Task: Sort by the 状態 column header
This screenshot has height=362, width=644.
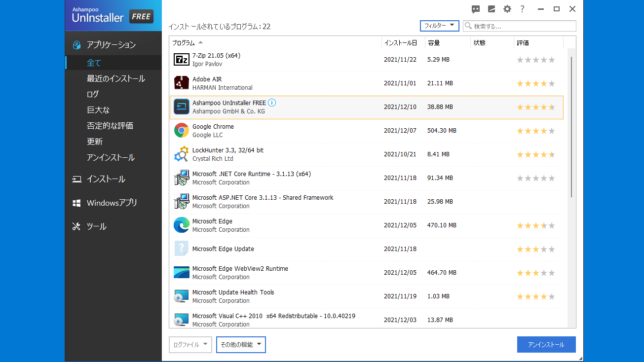Action: pyautogui.click(x=492, y=43)
